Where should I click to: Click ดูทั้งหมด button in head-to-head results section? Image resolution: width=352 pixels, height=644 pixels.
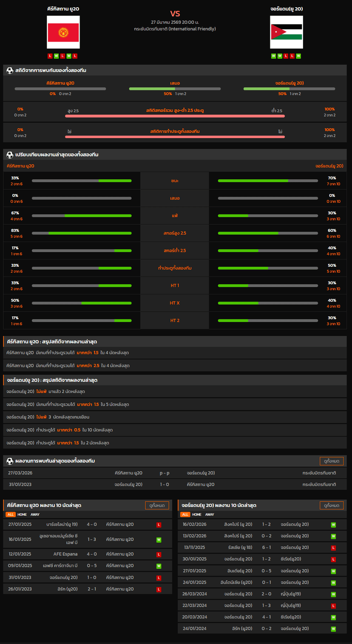(x=331, y=461)
